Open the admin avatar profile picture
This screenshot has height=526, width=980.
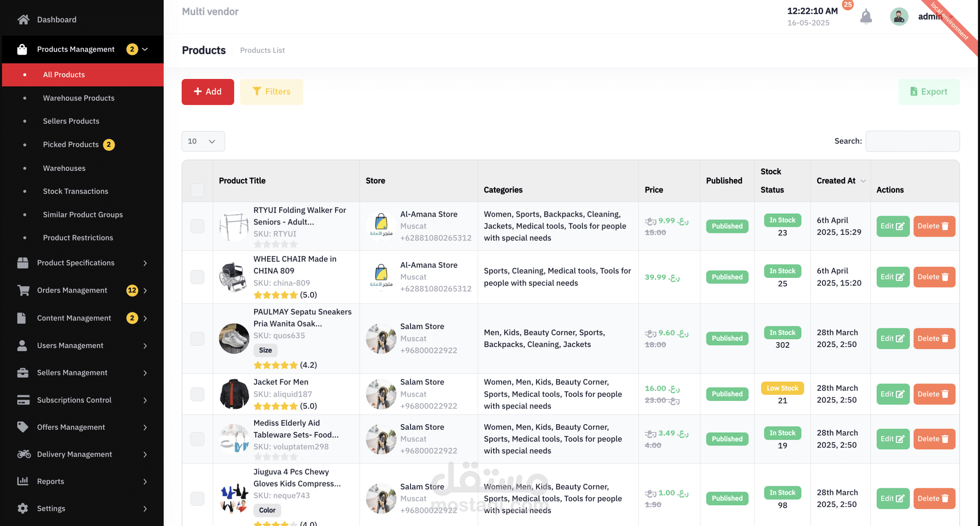click(x=899, y=16)
